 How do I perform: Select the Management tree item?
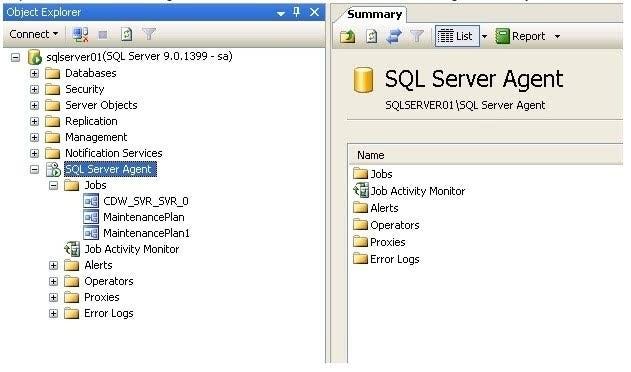96,137
